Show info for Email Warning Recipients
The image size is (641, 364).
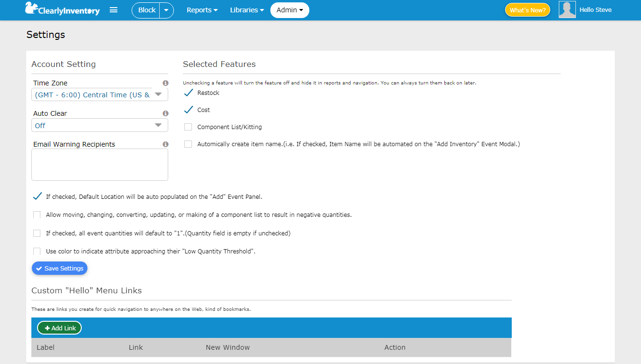(x=165, y=144)
